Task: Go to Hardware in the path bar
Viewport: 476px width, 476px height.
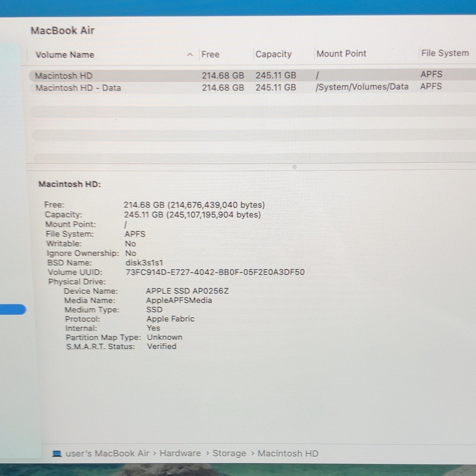Action: click(180, 453)
